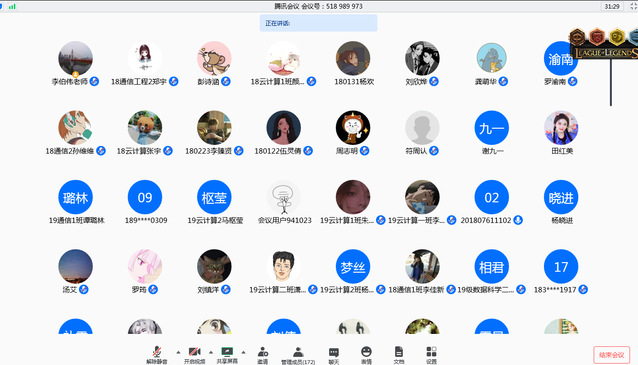Click the network signal strength icon
The image size is (638, 365).
[x=12, y=7]
